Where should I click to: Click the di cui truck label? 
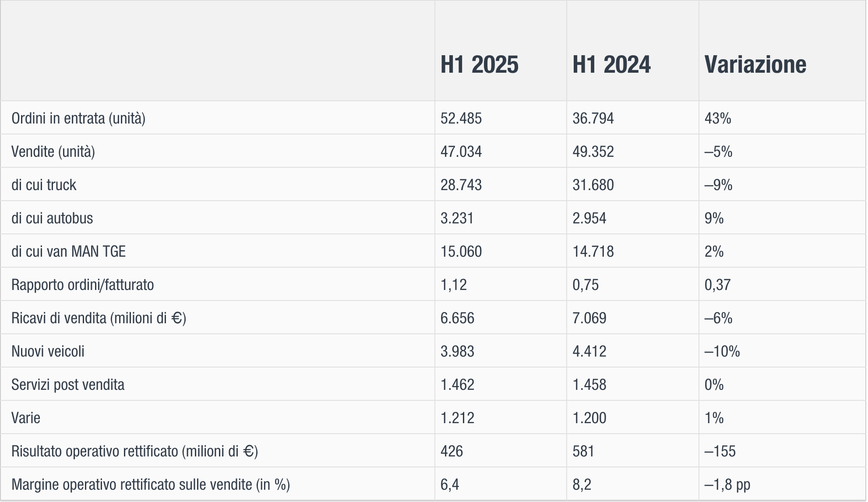pyautogui.click(x=44, y=185)
